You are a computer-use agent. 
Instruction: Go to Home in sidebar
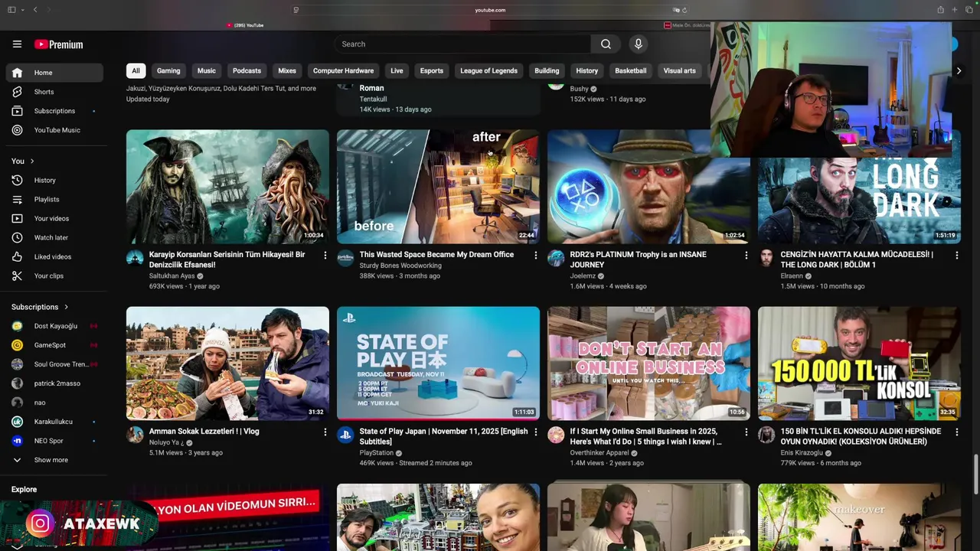point(54,73)
